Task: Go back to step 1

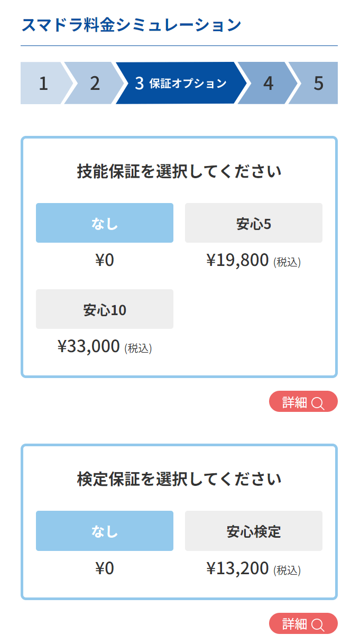Action: pos(43,84)
